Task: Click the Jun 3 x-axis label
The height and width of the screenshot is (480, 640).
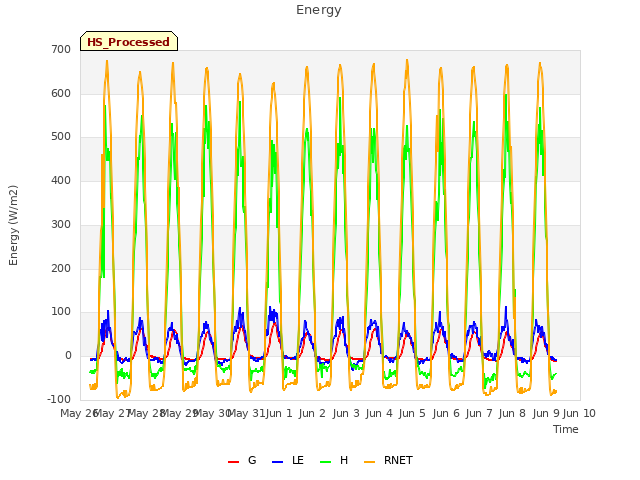Action: coord(346,413)
